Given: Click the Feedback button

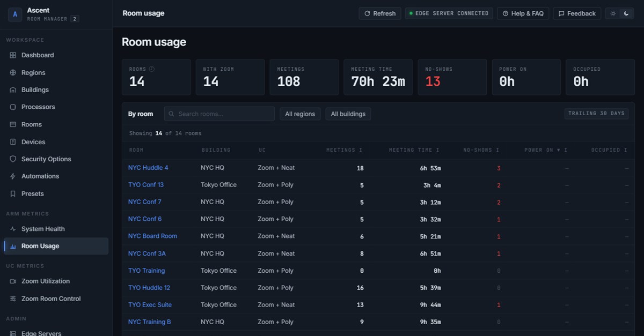Looking at the screenshot, I should (577, 13).
